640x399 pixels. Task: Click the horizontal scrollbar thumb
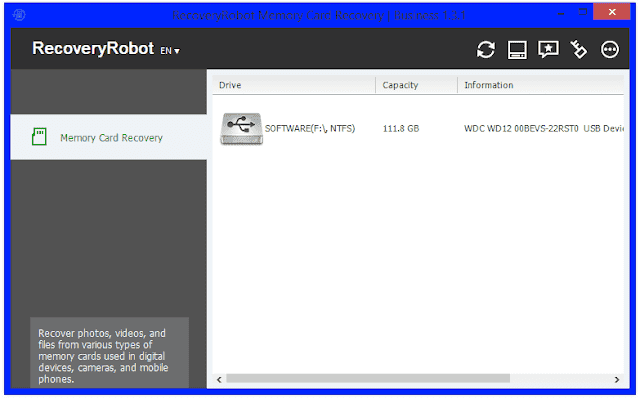368,379
